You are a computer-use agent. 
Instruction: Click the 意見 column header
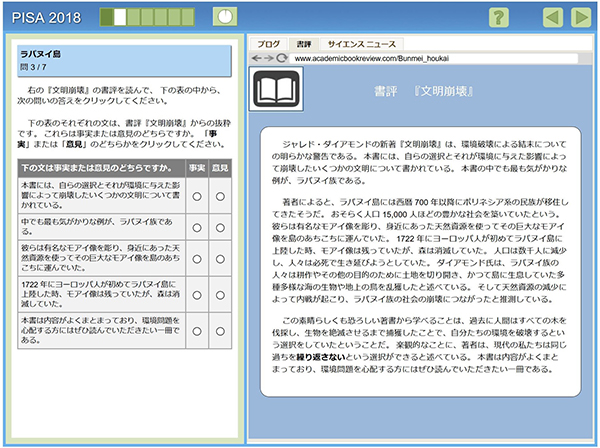click(x=220, y=168)
